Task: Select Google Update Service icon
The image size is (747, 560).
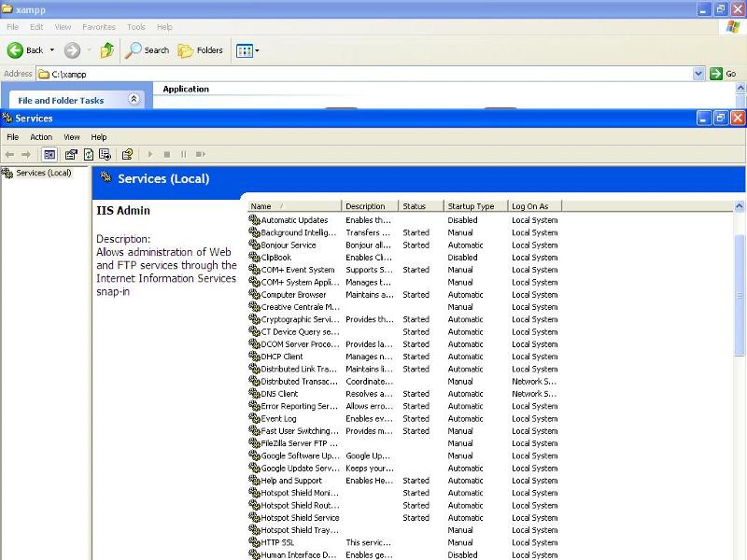Action: (x=254, y=468)
